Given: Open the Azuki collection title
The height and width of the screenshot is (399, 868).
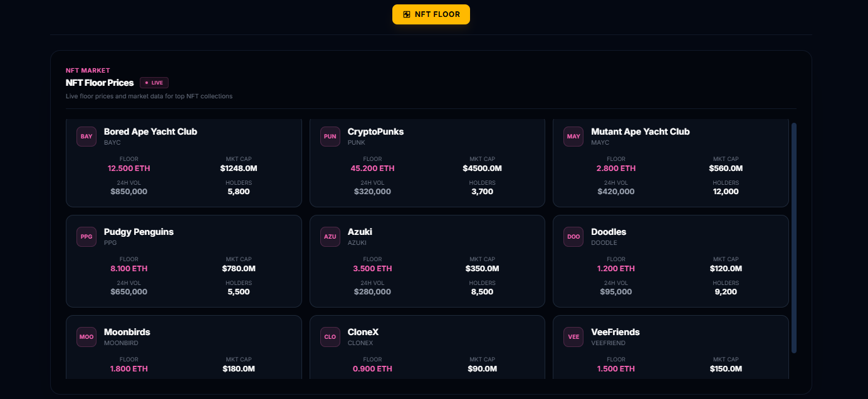Looking at the screenshot, I should click(360, 232).
